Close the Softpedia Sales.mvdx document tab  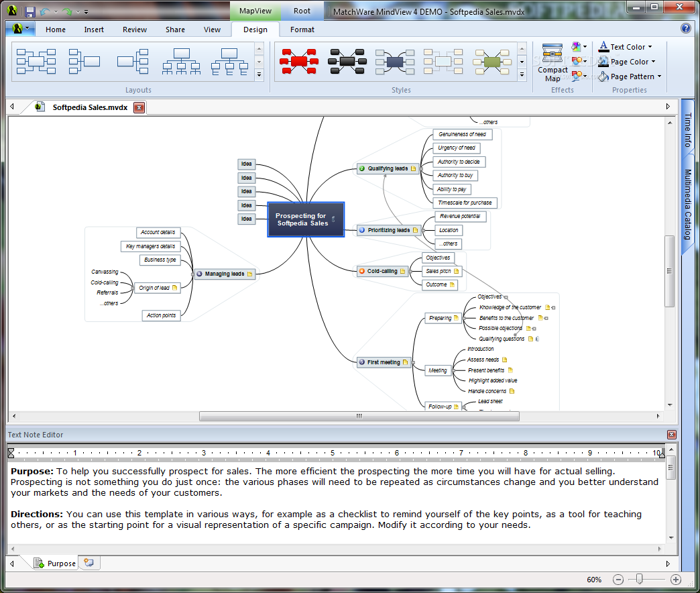point(139,107)
